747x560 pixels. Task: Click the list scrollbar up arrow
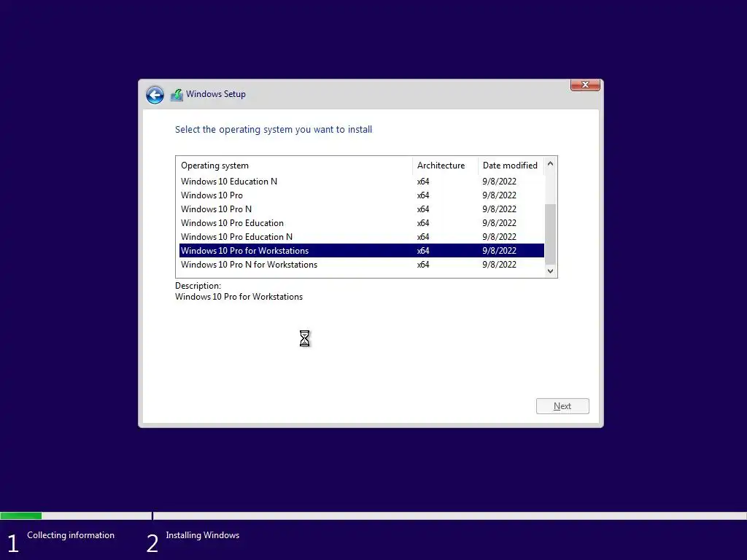(550, 163)
